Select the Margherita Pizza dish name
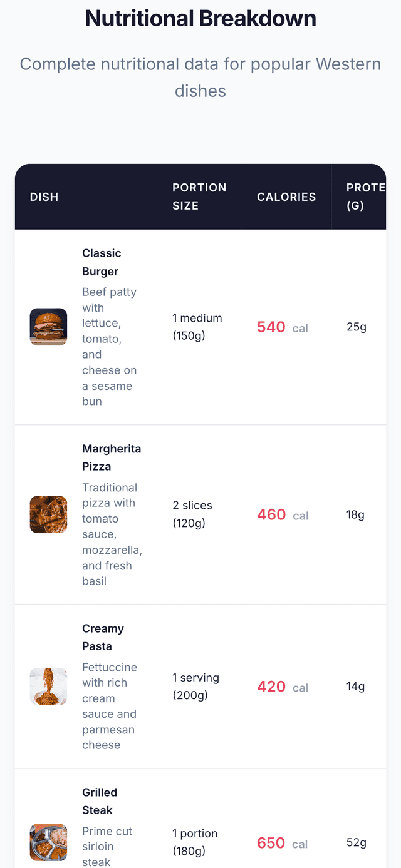This screenshot has height=868, width=401. point(111,457)
